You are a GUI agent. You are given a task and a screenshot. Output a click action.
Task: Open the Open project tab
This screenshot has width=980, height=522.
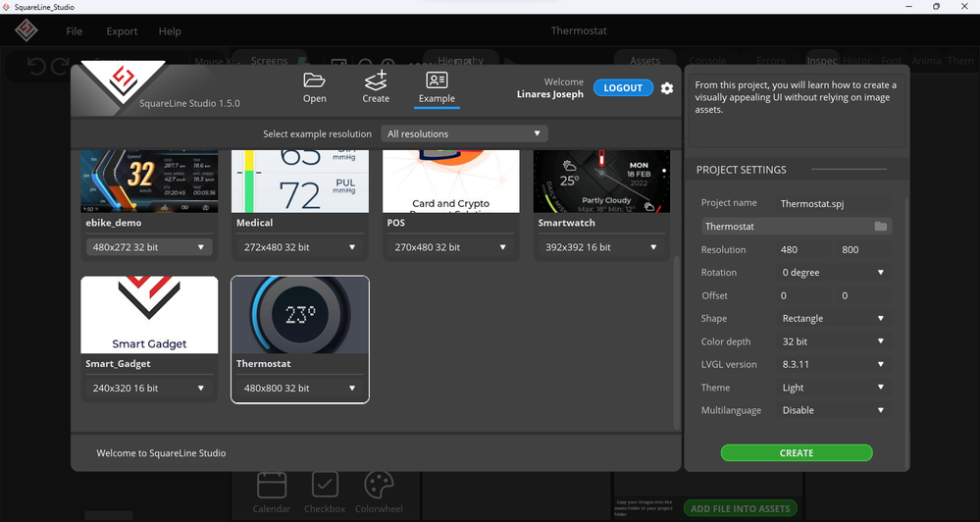[314, 87]
